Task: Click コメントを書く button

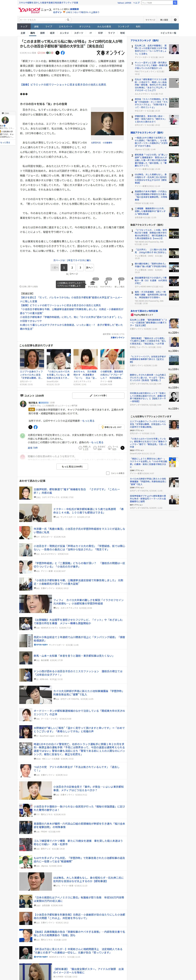Action: (98, 395)
